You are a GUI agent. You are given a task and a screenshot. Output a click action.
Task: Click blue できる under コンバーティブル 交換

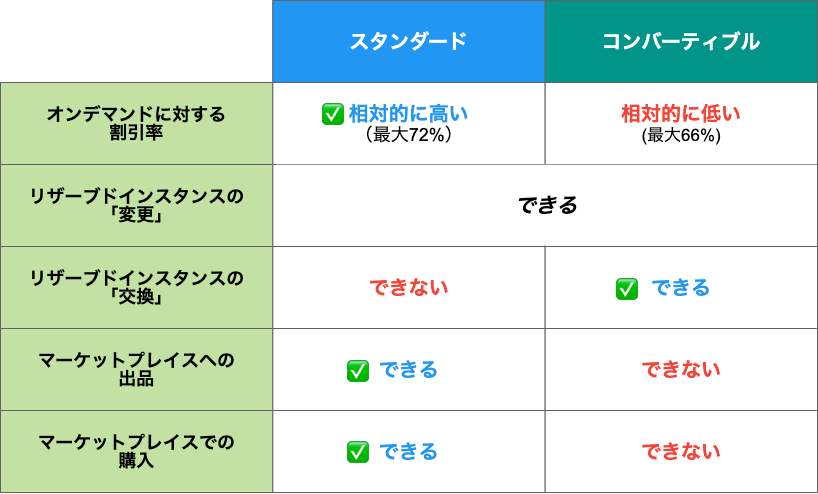pos(681,288)
